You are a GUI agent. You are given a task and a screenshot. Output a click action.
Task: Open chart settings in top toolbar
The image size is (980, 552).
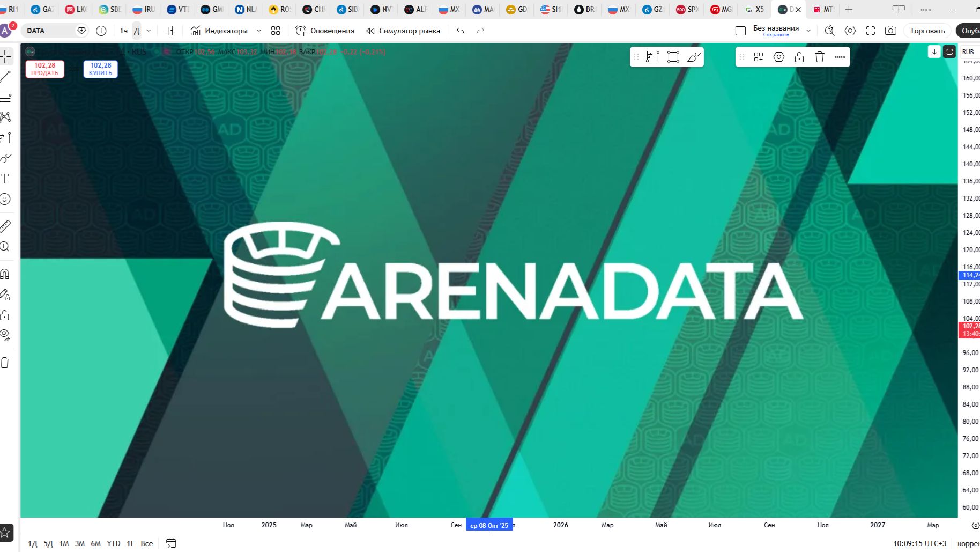(x=850, y=31)
